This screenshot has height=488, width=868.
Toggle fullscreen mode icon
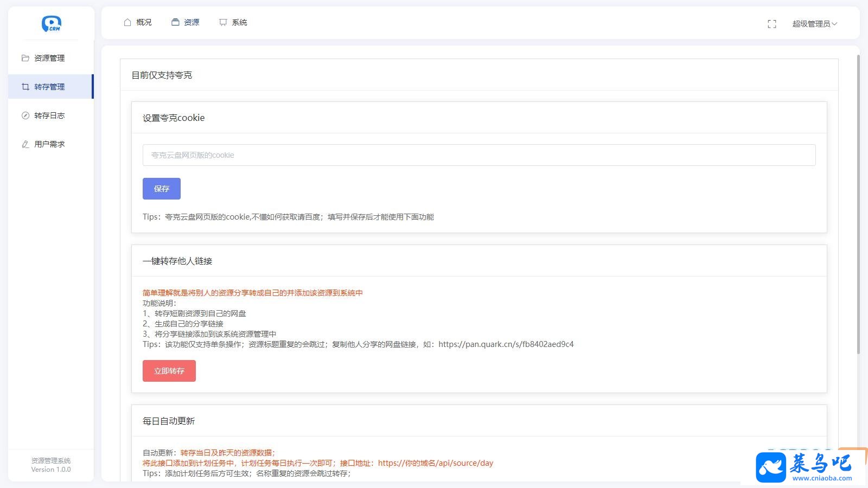click(772, 24)
